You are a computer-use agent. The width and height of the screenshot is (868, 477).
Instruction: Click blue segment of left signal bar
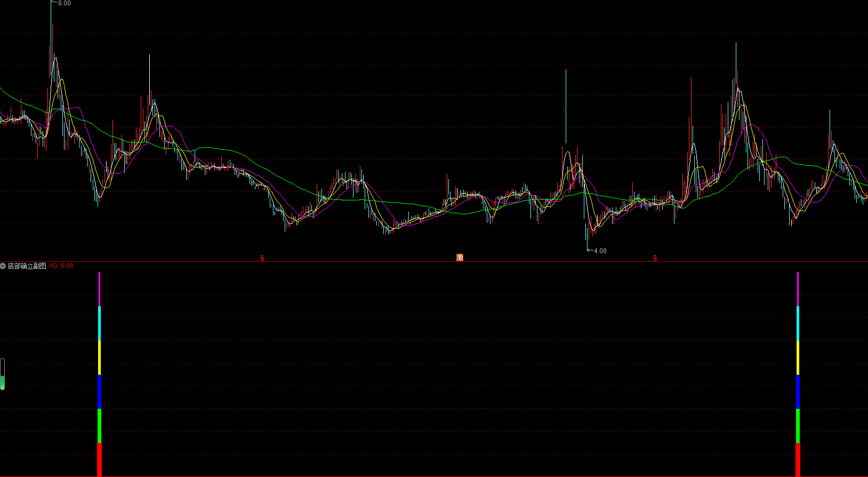(x=99, y=392)
